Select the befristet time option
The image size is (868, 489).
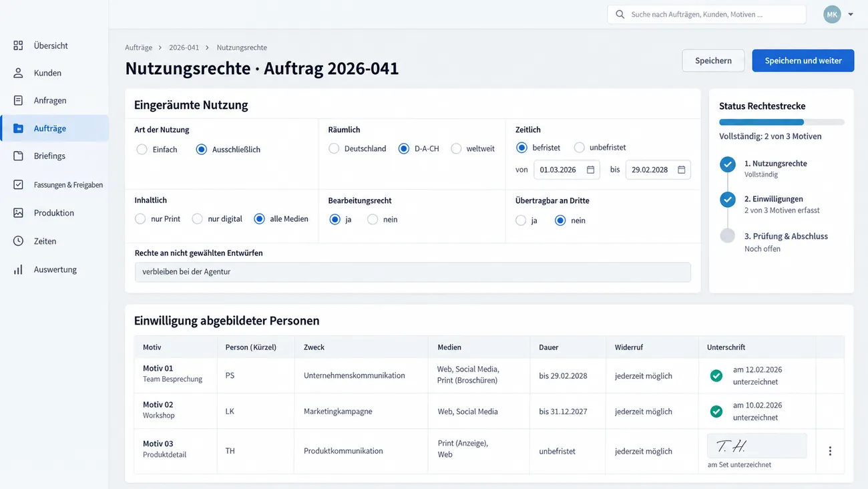521,148
